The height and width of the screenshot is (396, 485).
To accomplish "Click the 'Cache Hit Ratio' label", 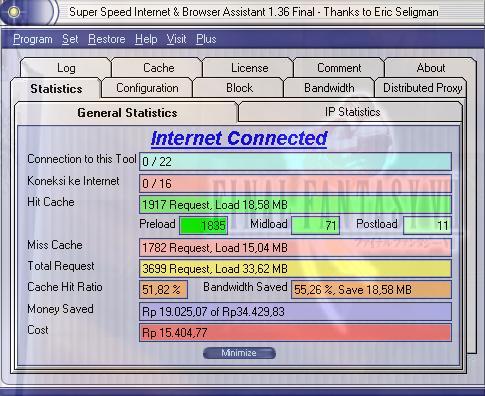I will [65, 287].
